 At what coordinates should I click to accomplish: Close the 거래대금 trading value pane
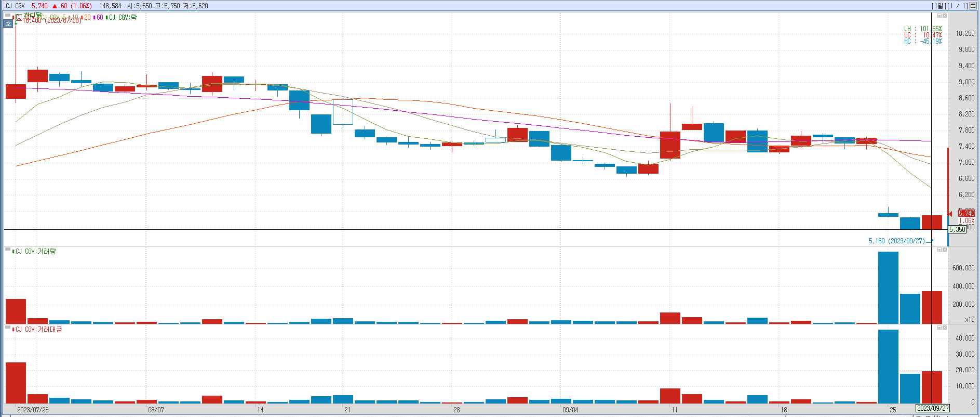[x=945, y=328]
